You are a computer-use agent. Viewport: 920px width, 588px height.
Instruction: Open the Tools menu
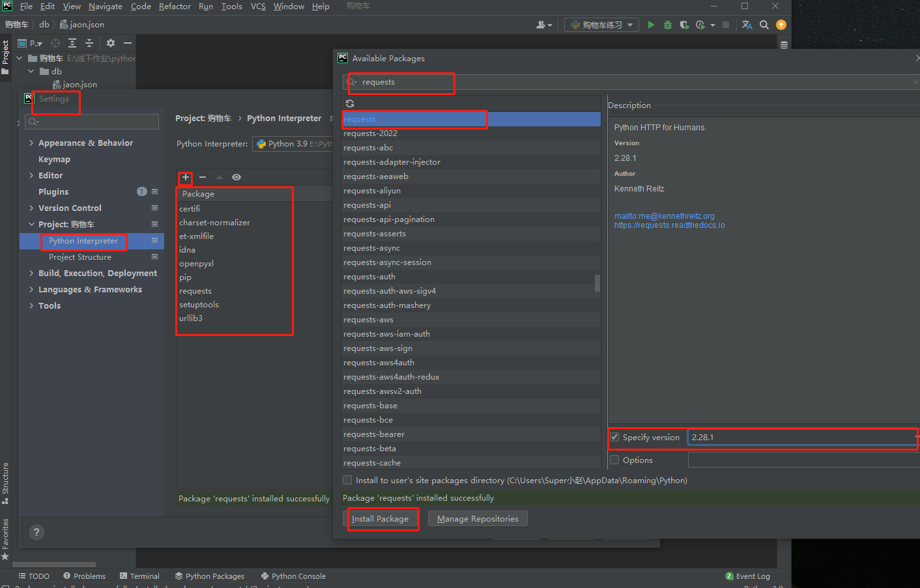[231, 7]
